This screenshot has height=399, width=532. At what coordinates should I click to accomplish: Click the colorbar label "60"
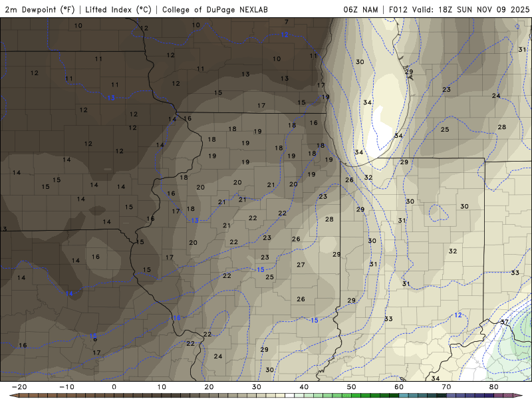coord(399,387)
